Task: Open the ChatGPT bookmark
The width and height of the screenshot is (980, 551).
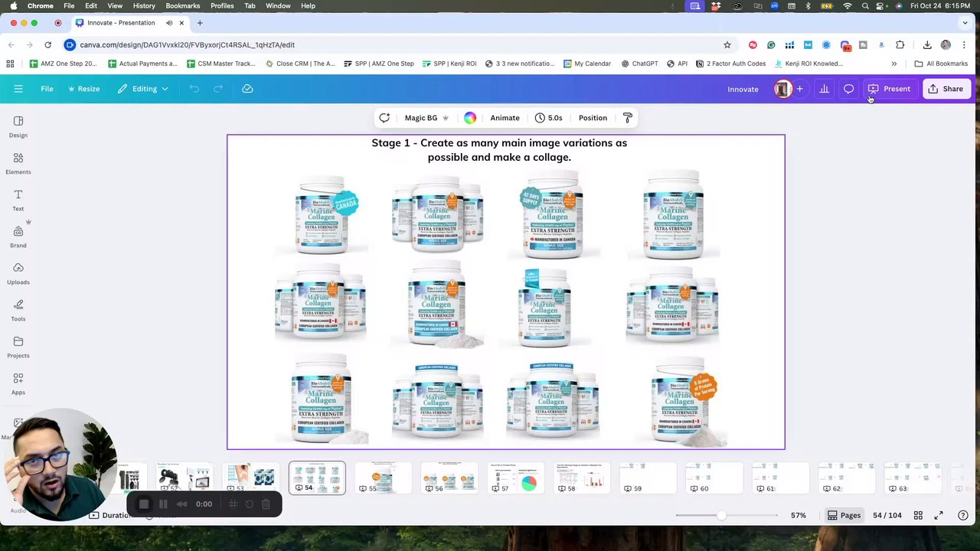Action: [639, 64]
